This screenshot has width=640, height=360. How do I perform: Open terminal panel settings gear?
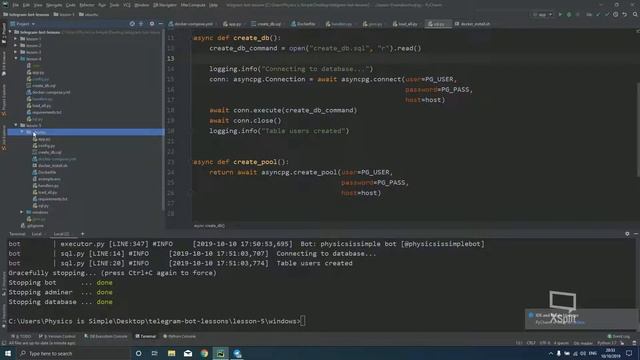pos(627,234)
